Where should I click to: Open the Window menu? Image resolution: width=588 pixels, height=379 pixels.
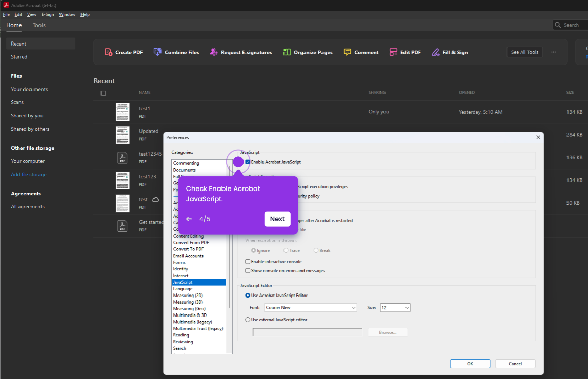67,15
